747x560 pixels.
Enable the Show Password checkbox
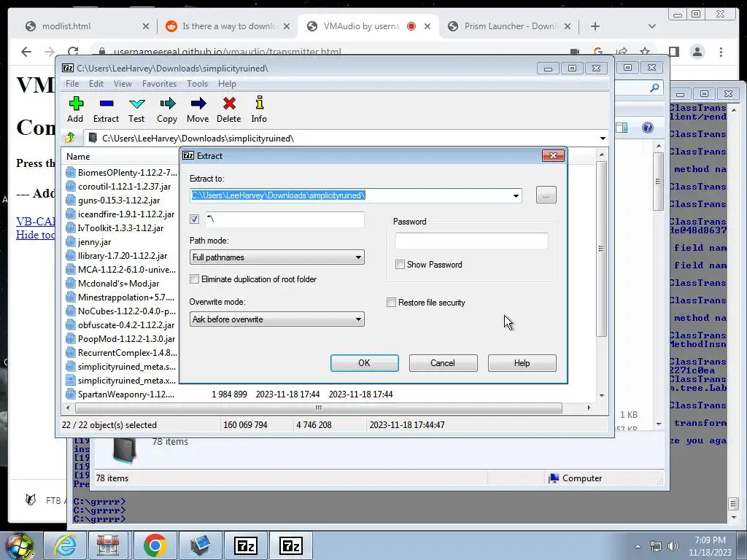coord(400,264)
